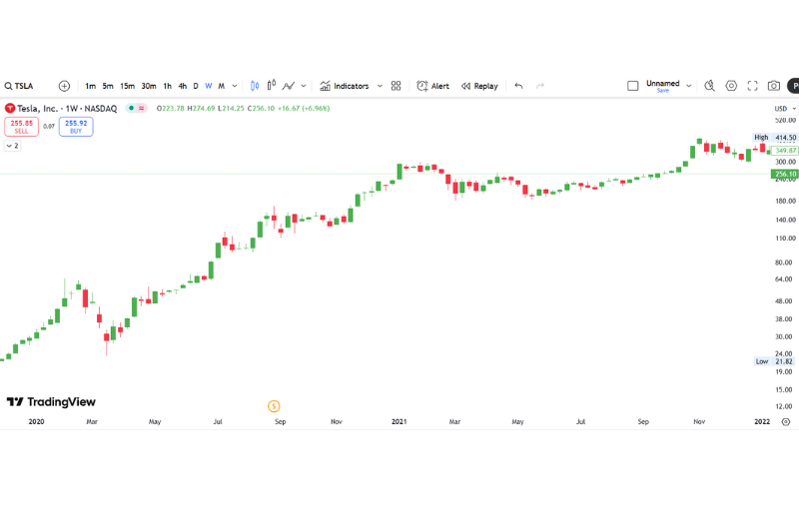Open the USD currency dropdown
Image resolution: width=799 pixels, height=532 pixels.
click(x=785, y=109)
